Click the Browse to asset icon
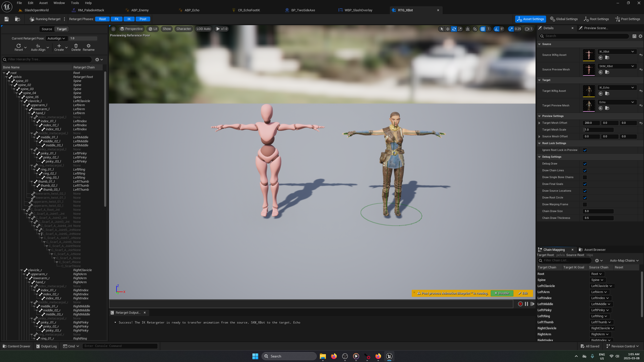644x362 pixels. pos(17,19)
